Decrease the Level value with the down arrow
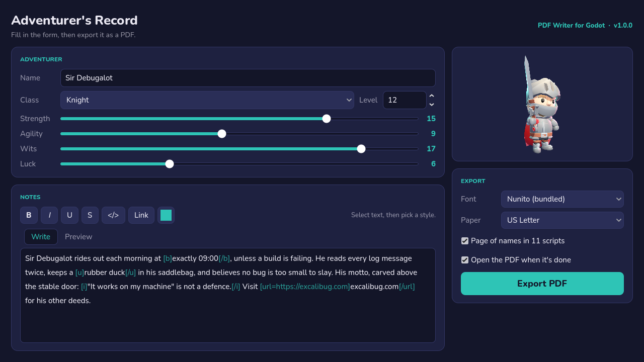 pos(432,105)
